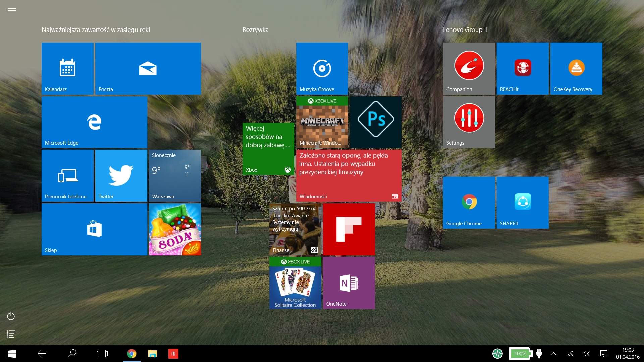Screen dimensions: 644x362
Task: Click the Lenovo Group 1 title
Action: click(x=465, y=30)
